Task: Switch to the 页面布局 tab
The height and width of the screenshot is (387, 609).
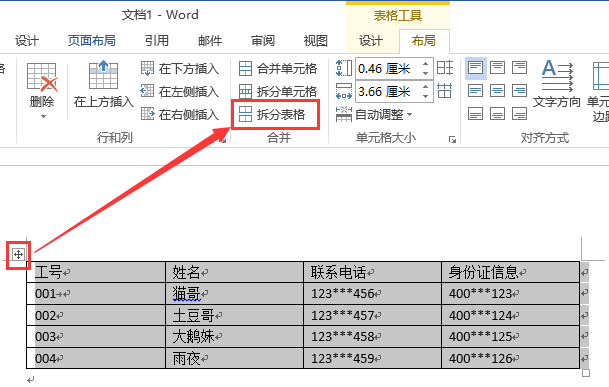Action: pos(92,41)
